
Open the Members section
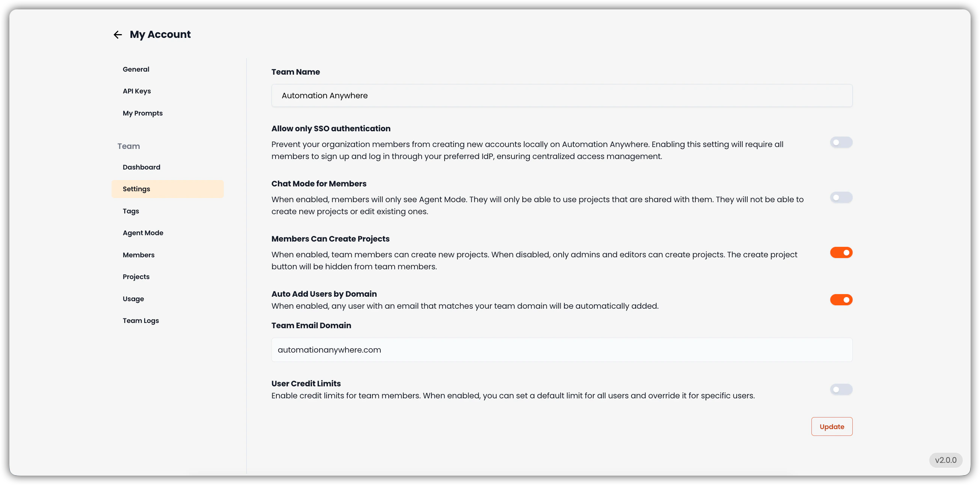(139, 255)
